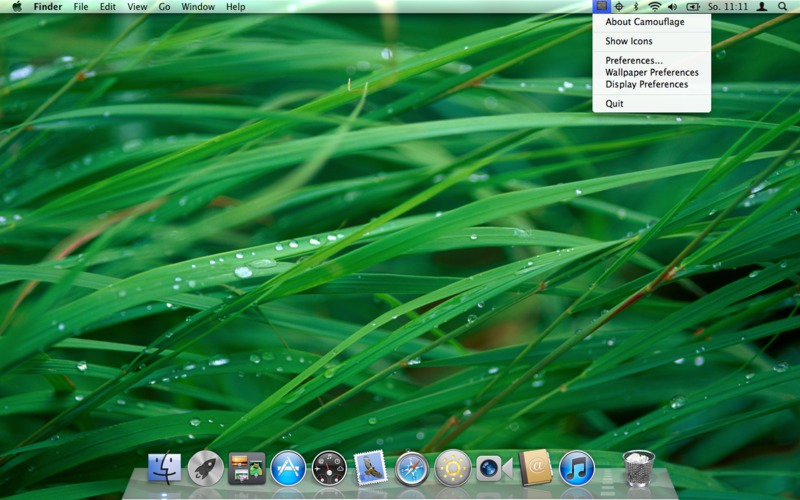Open the Finder application menu

coord(47,7)
